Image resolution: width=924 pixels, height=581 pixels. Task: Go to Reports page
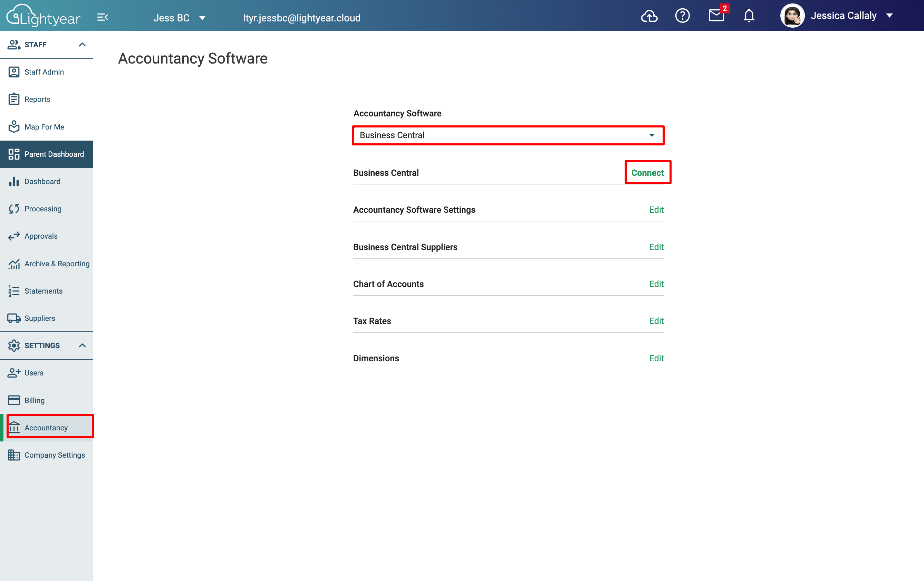point(46,99)
